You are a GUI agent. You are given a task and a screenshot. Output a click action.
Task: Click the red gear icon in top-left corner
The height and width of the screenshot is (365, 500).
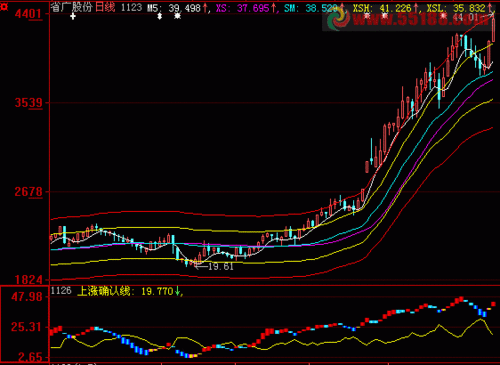pyautogui.click(x=4, y=6)
